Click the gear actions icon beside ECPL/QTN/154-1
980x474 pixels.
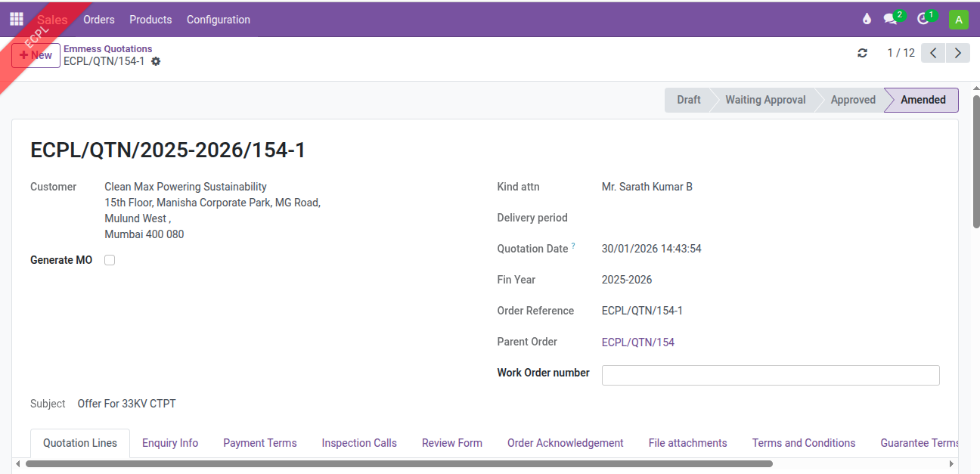click(x=156, y=61)
